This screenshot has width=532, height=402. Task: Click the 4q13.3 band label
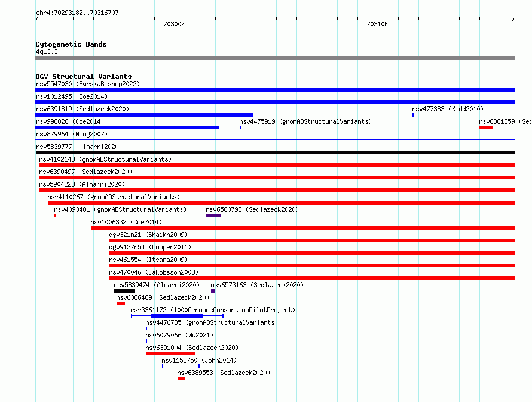click(47, 51)
